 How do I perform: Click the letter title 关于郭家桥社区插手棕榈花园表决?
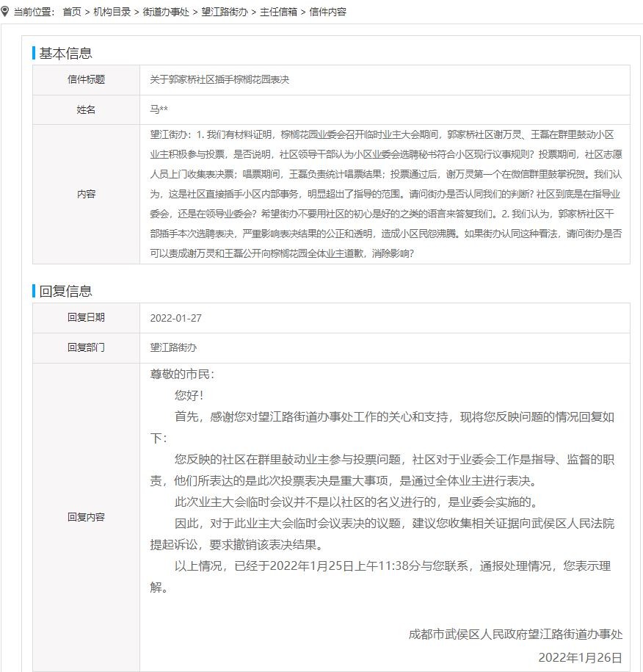click(x=219, y=80)
